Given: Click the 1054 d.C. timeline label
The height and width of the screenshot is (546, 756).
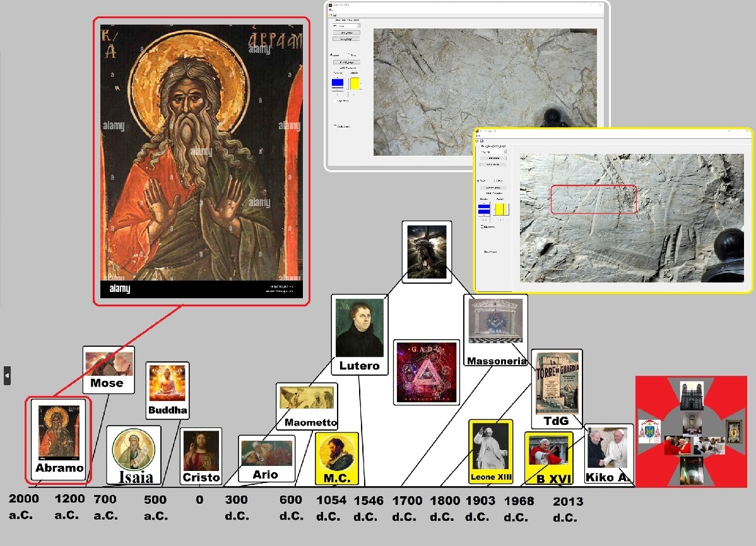Looking at the screenshot, I should click(331, 508).
